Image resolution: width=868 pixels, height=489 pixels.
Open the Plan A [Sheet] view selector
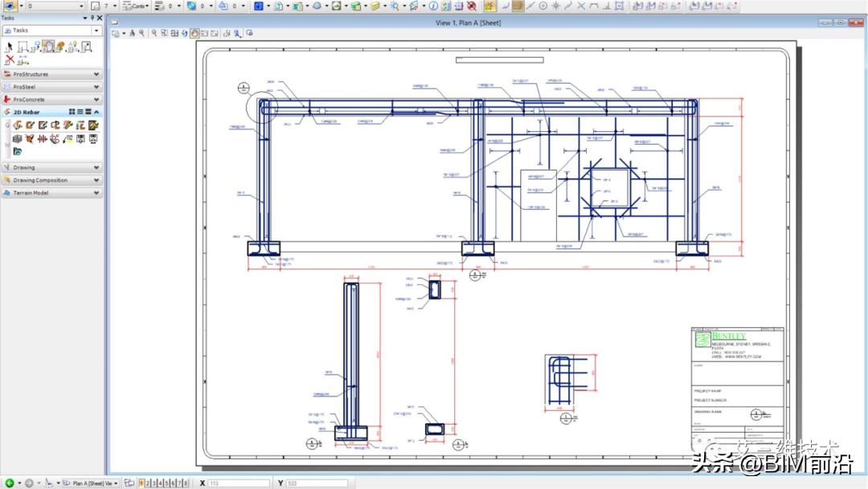[x=95, y=483]
